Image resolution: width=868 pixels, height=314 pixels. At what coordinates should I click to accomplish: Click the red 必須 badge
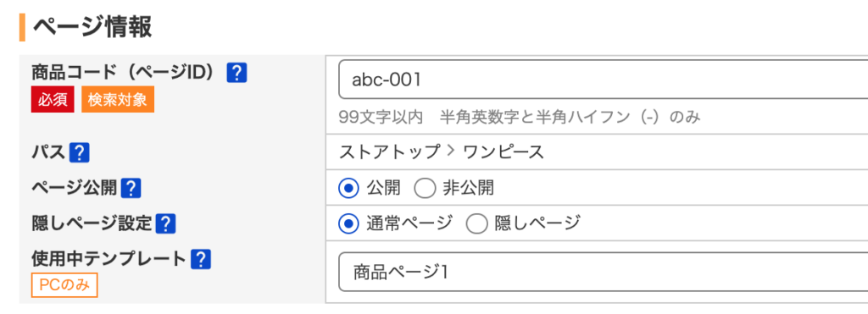coord(53,100)
